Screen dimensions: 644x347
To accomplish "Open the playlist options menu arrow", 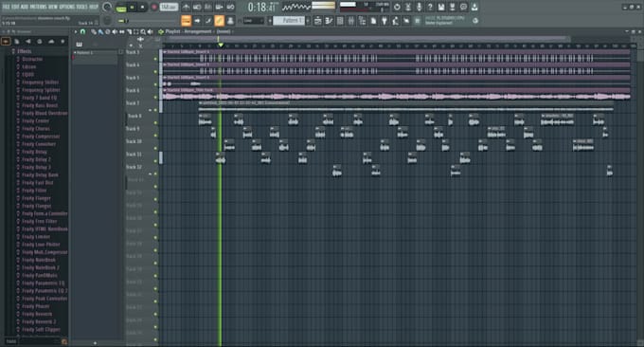I will point(76,31).
